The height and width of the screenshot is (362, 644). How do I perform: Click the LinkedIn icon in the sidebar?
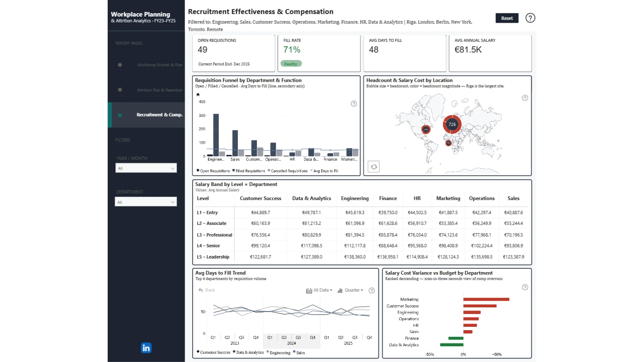click(146, 348)
